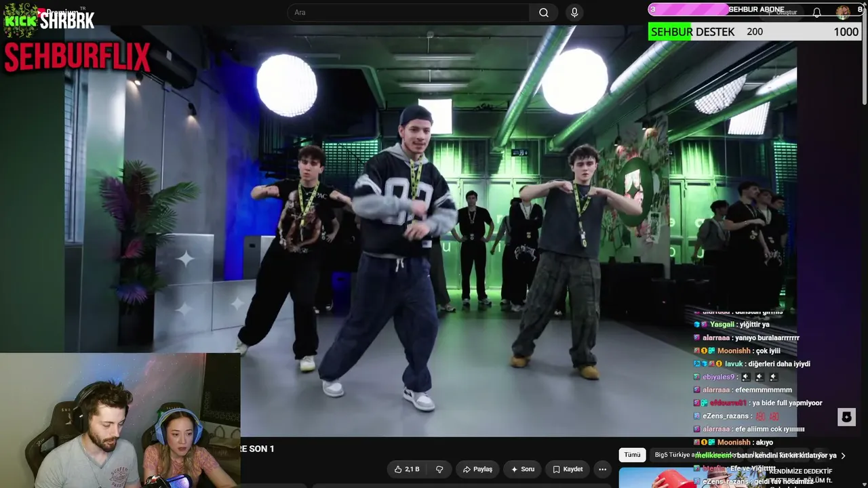
Task: Expand filter chips with the right chevron
Action: [x=843, y=455]
